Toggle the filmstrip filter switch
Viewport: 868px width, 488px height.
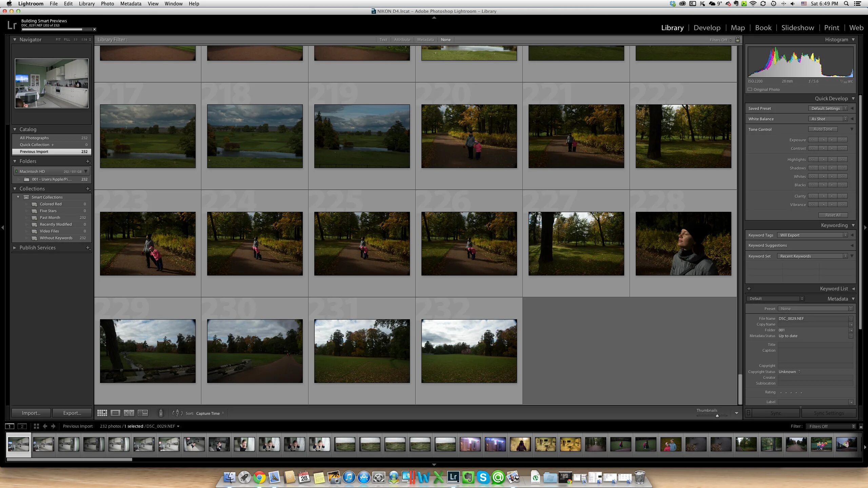[861, 426]
